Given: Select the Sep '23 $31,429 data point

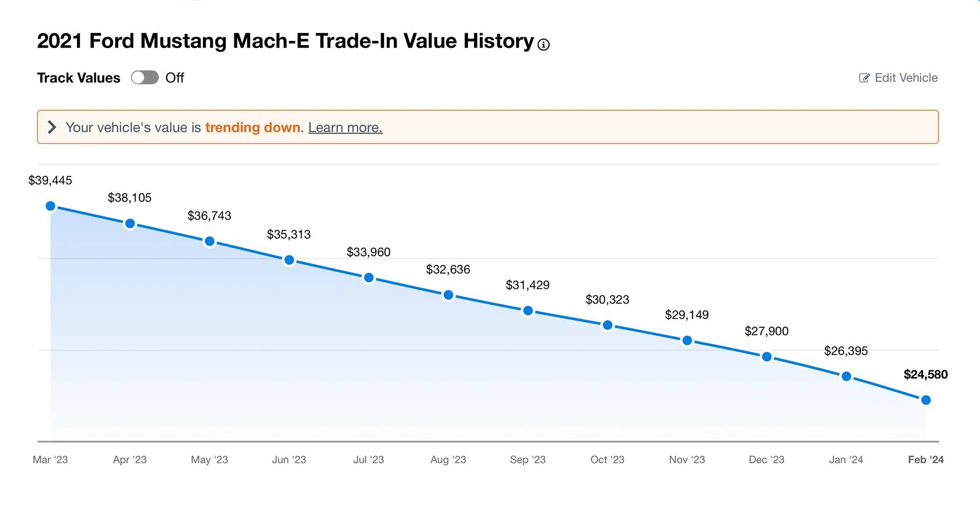Looking at the screenshot, I should tap(528, 311).
